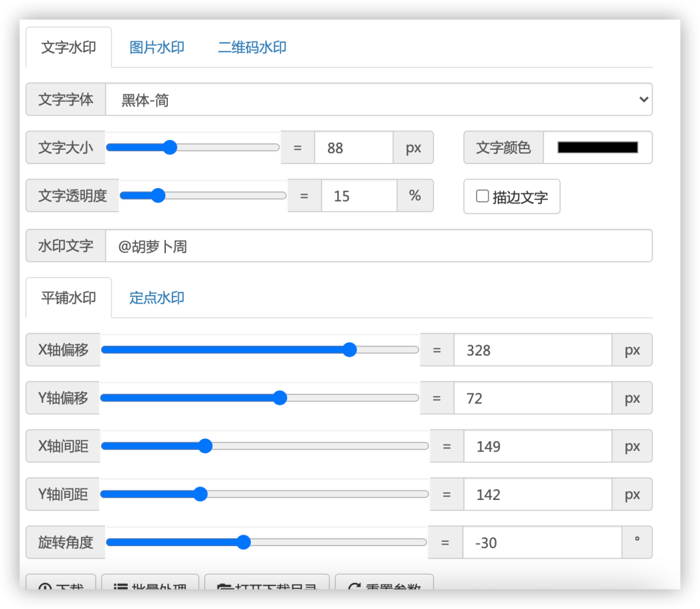Image resolution: width=700 pixels, height=609 pixels.
Task: Adjust the 旋转角度 slider
Action: pyautogui.click(x=266, y=542)
